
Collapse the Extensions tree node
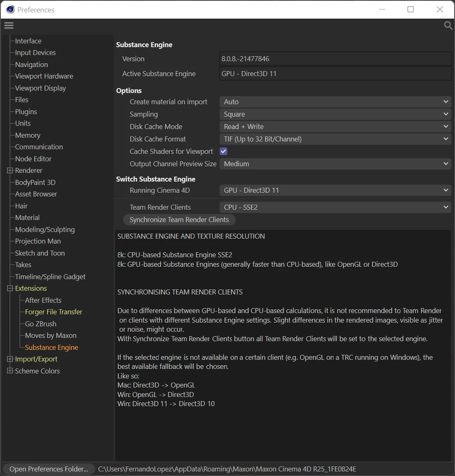[x=10, y=288]
